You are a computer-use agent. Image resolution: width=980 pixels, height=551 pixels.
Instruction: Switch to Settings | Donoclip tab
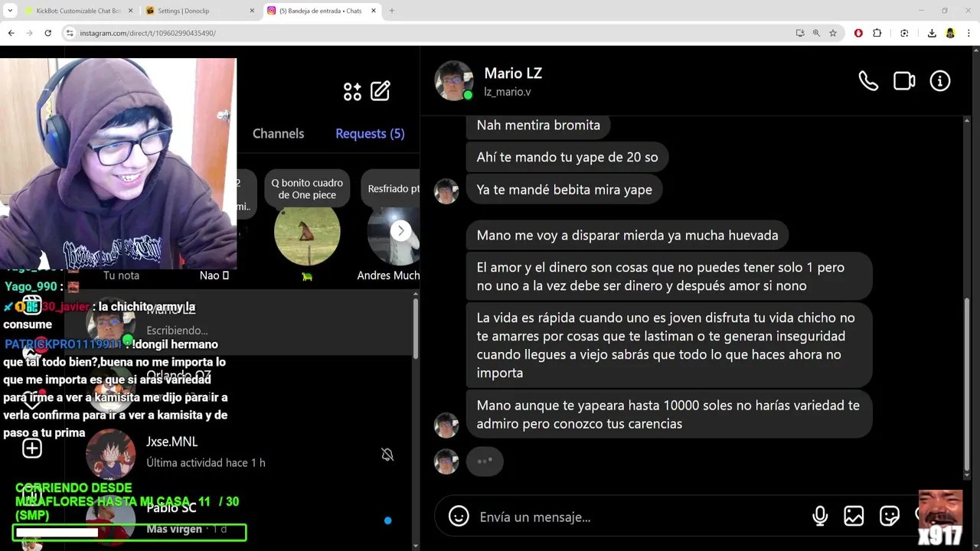pos(199,11)
